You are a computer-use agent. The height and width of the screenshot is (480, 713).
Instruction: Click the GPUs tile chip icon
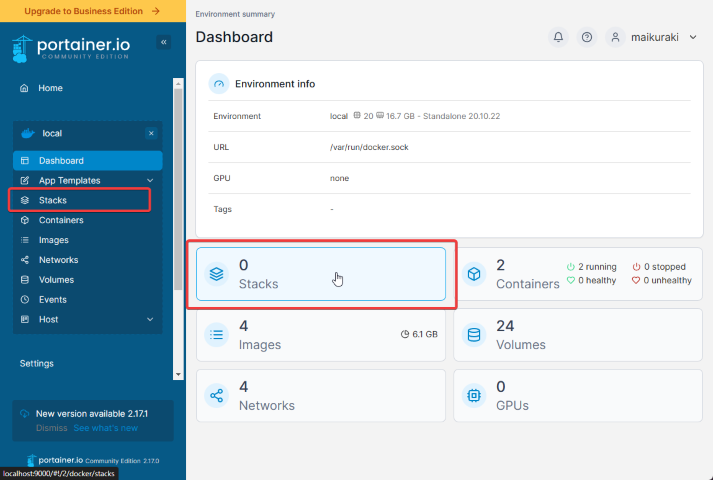click(x=474, y=395)
